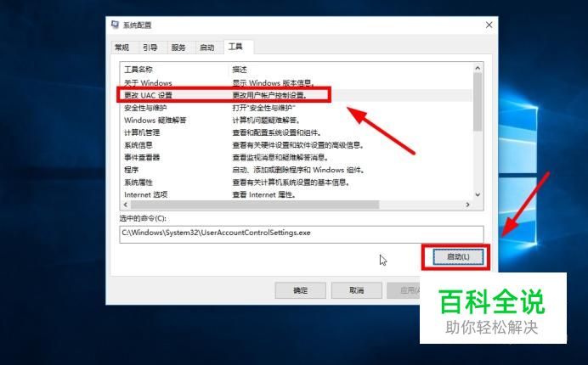
Task: Click the 启动(L) launch button
Action: tap(458, 256)
